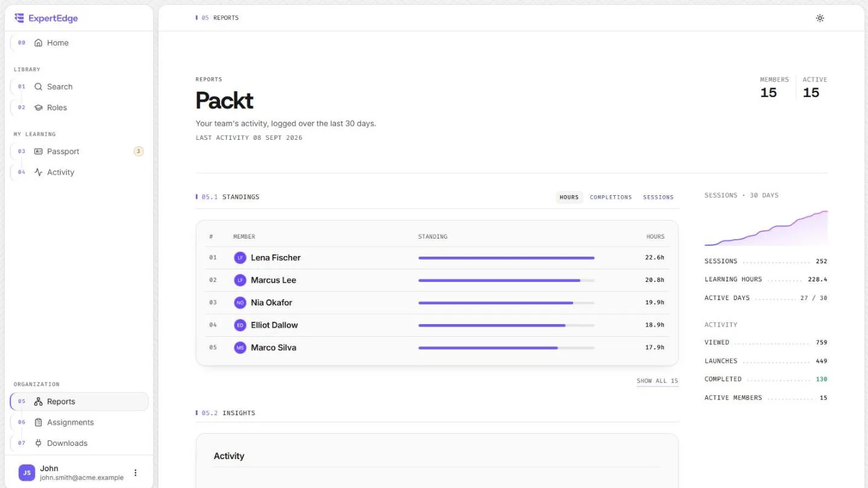Click the Active count 15 in the header
Image resolution: width=868 pixels, height=488 pixels.
(811, 93)
